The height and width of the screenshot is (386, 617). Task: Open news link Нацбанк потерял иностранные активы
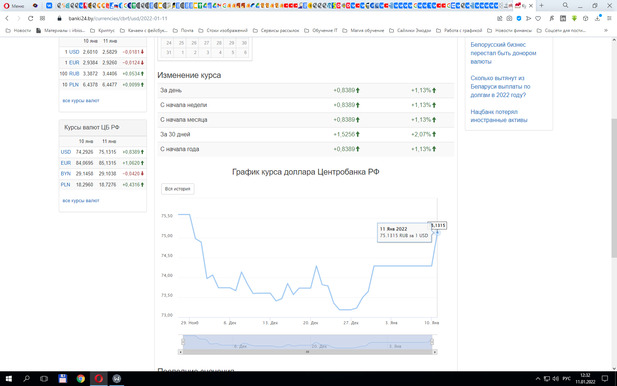(x=499, y=116)
